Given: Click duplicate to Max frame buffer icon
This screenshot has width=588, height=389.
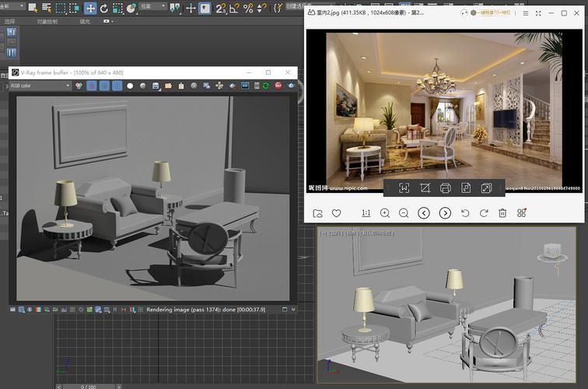Looking at the screenshot, I should (x=206, y=86).
